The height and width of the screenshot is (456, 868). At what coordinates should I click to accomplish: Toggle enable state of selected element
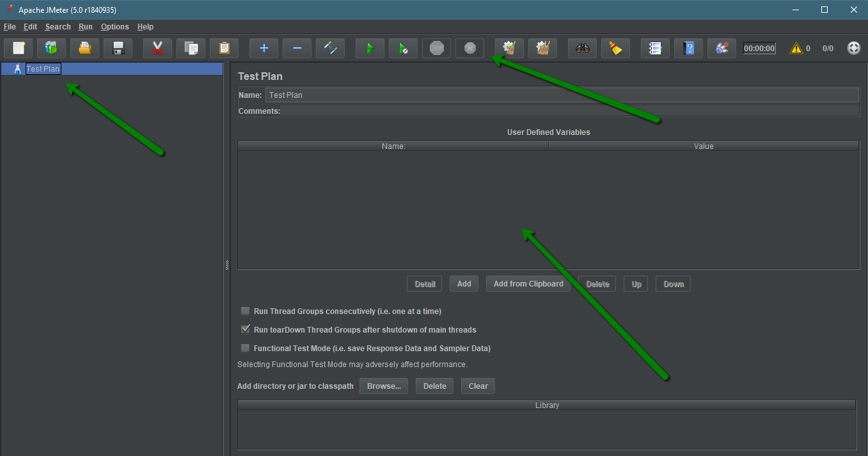pos(330,47)
